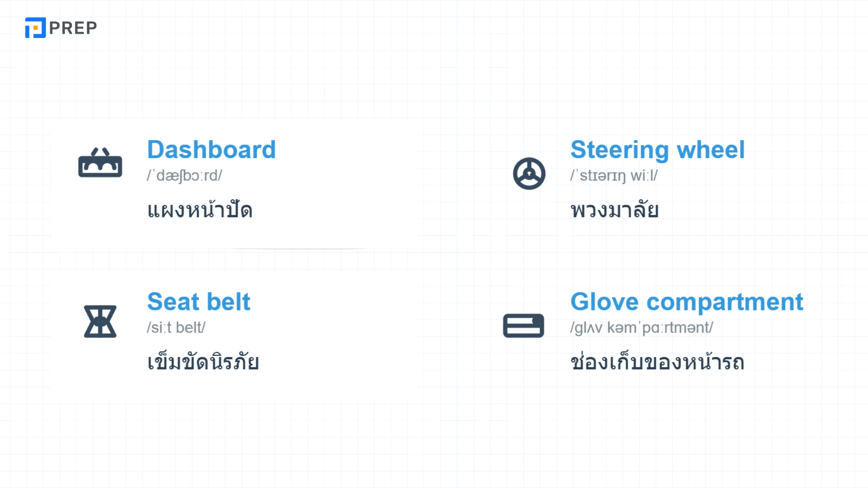Click the seat belt icon
868x488 pixels.
100,321
